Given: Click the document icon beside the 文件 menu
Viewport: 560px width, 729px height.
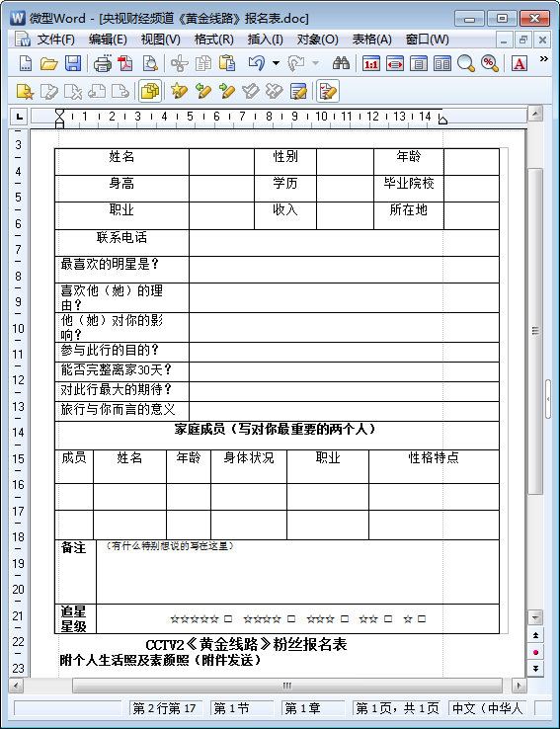Looking at the screenshot, I should 23,40.
